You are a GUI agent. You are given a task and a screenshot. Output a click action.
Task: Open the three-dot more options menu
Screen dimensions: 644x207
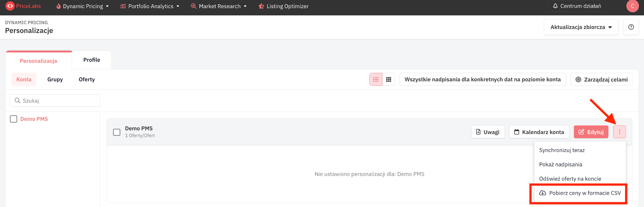619,132
